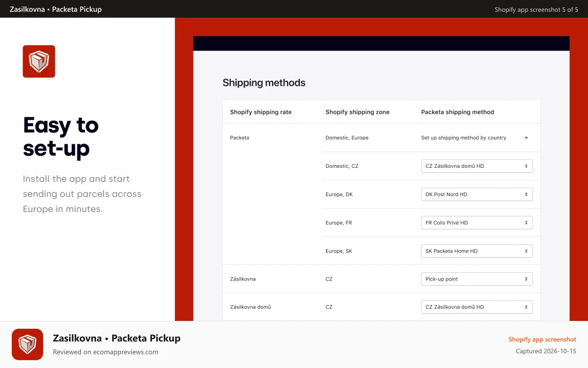Click the 'Packeta shipping method' column header
588x368 pixels.
(x=458, y=112)
